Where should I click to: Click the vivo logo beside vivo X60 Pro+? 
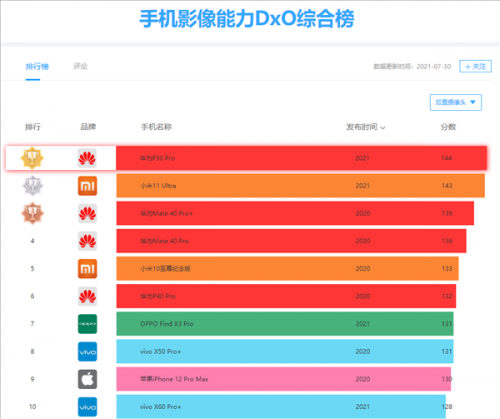[87, 407]
